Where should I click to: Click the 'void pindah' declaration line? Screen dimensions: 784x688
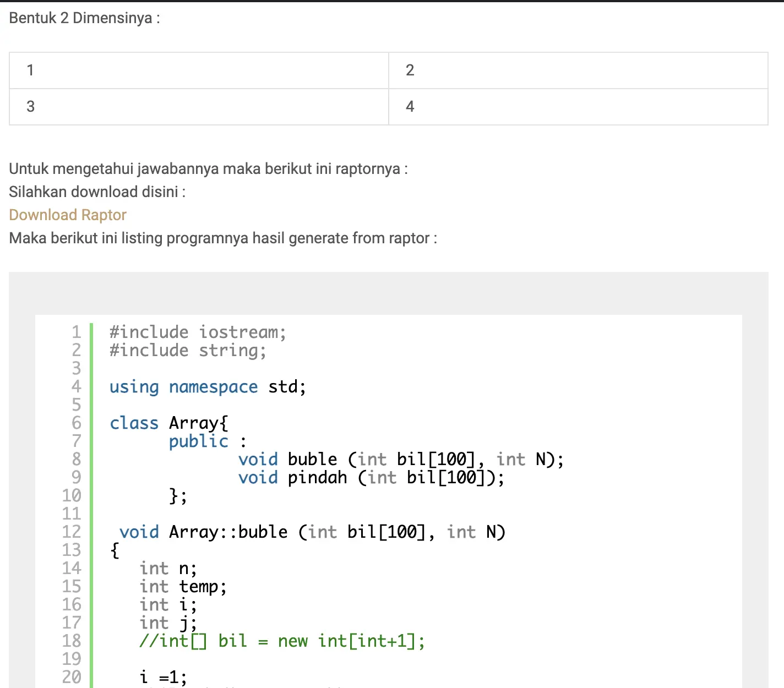[371, 477]
